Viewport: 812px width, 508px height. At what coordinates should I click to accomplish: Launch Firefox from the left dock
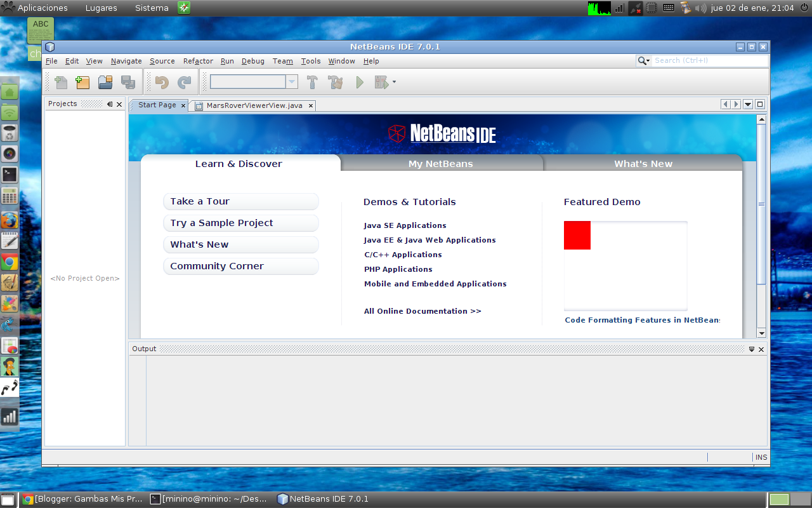click(10, 220)
